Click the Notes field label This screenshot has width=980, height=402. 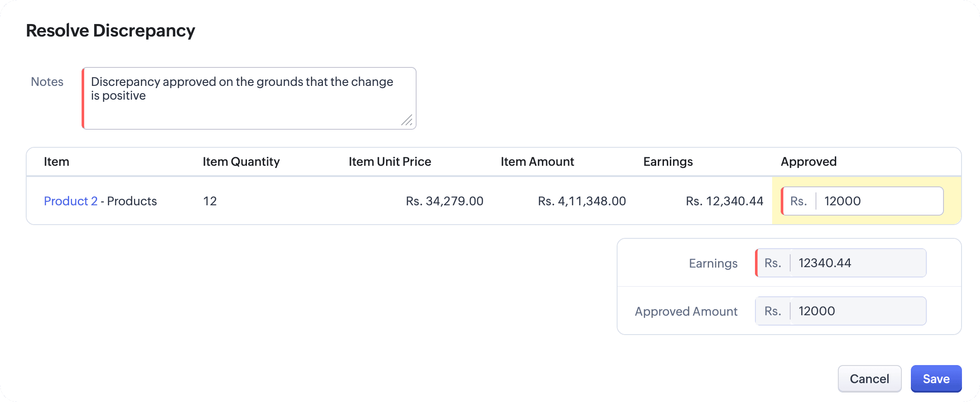coord(47,82)
